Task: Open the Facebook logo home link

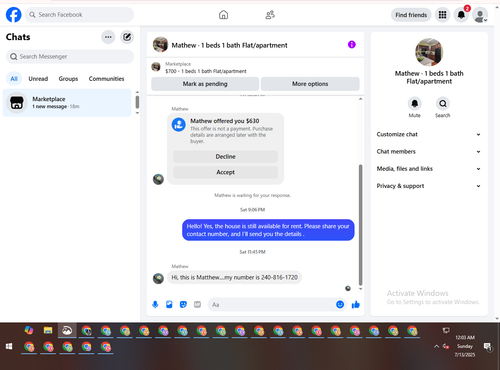Action: click(x=14, y=15)
